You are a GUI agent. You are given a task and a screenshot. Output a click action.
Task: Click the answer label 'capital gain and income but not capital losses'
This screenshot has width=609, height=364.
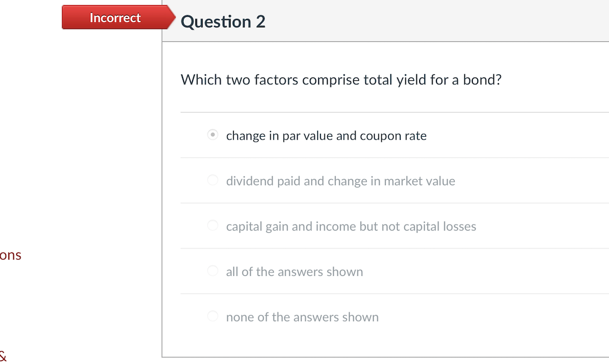point(351,226)
